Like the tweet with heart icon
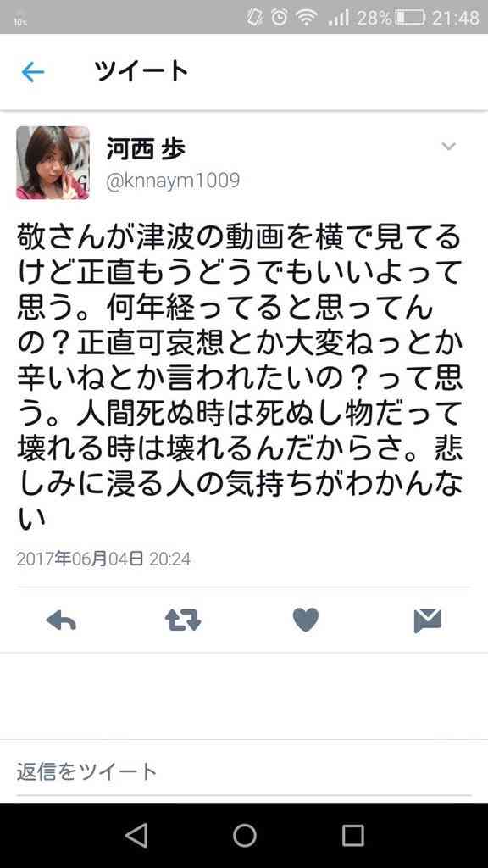The width and height of the screenshot is (488, 868). pos(306,620)
